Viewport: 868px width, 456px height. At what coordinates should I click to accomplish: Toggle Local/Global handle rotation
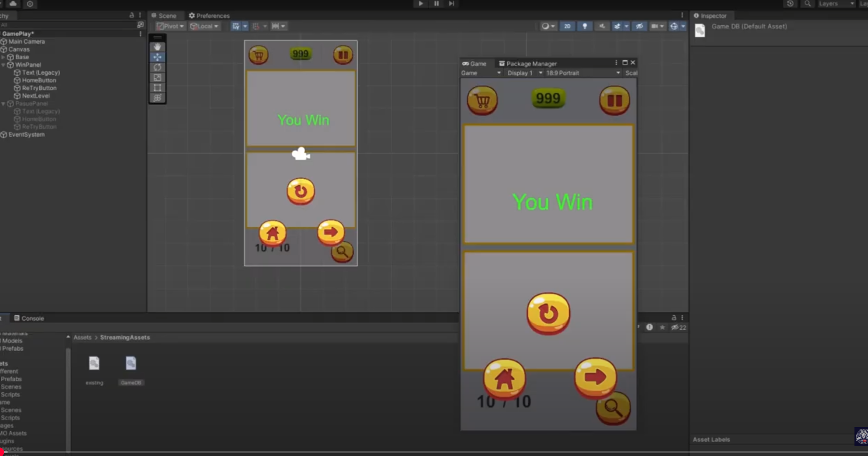click(204, 26)
